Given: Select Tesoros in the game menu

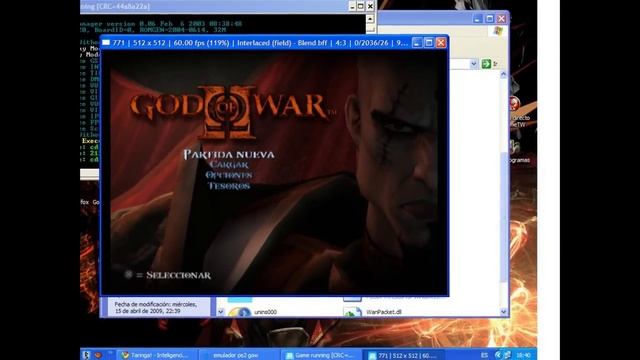Looking at the screenshot, I should click(229, 186).
